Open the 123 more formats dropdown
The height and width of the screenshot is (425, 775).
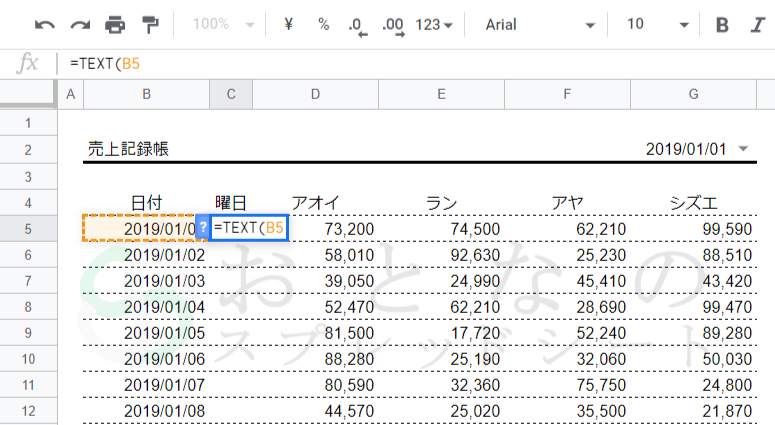click(434, 25)
